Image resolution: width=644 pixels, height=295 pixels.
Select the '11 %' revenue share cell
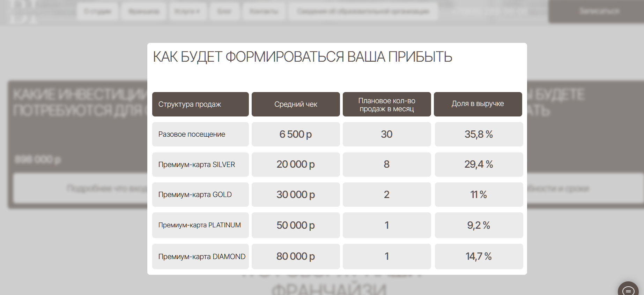click(479, 195)
